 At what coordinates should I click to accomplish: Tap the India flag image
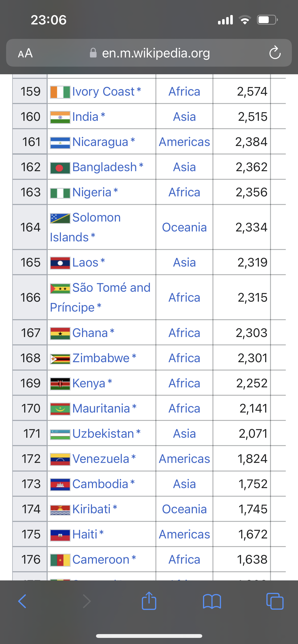click(60, 117)
